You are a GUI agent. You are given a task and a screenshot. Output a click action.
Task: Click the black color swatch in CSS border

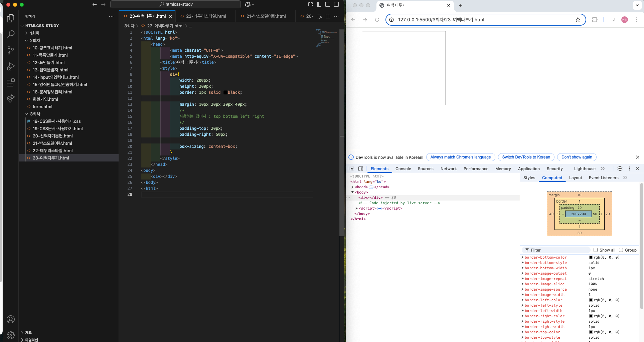225,92
